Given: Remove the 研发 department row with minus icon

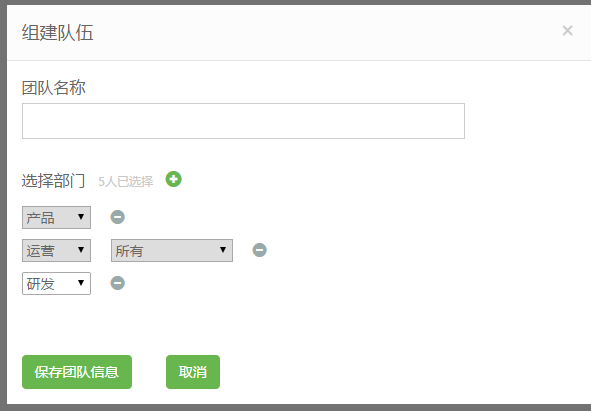Looking at the screenshot, I should [118, 283].
